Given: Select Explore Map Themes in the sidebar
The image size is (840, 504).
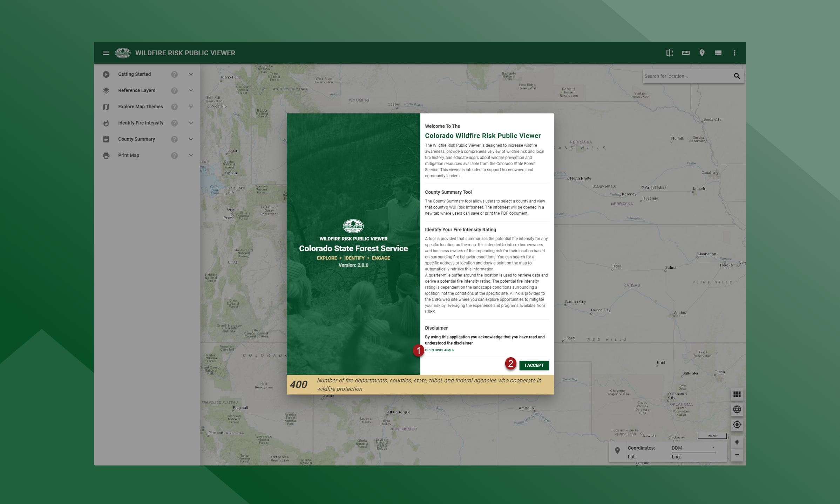Looking at the screenshot, I should coord(140,107).
